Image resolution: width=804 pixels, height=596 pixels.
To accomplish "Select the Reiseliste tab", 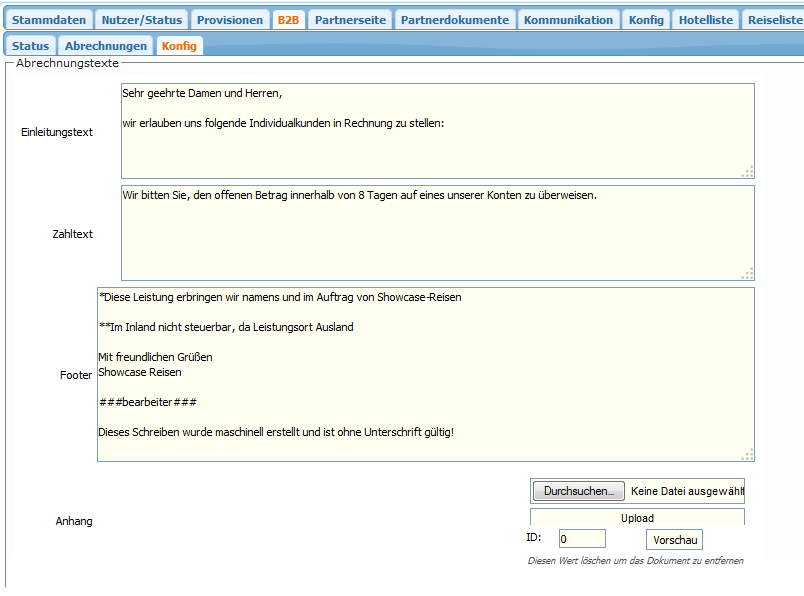I will coord(774,20).
